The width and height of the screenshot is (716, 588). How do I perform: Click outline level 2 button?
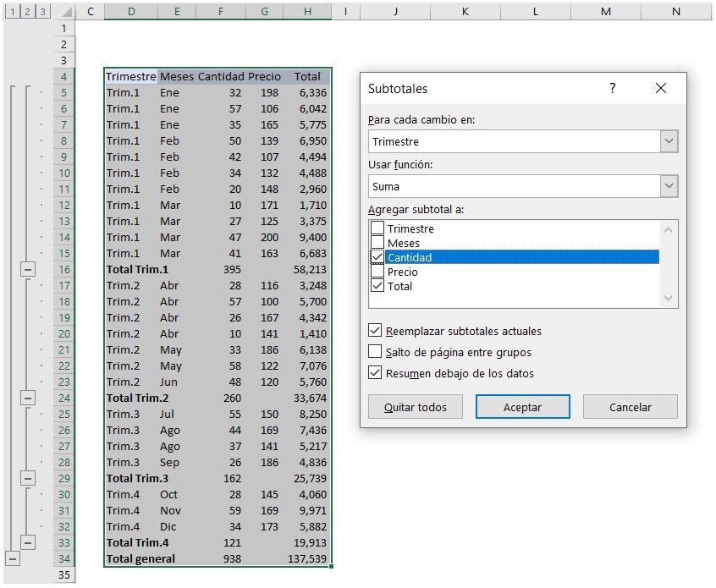pos(28,12)
